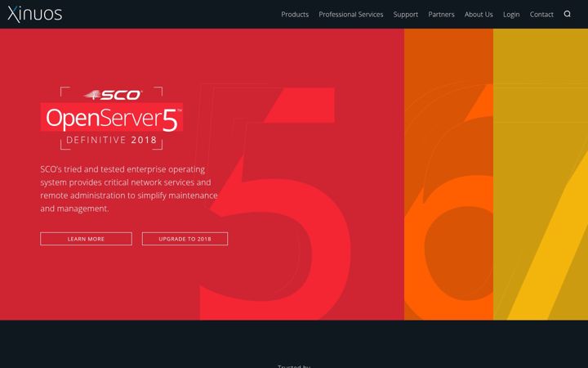Go to the Login page
This screenshot has width=588, height=368.
511,14
